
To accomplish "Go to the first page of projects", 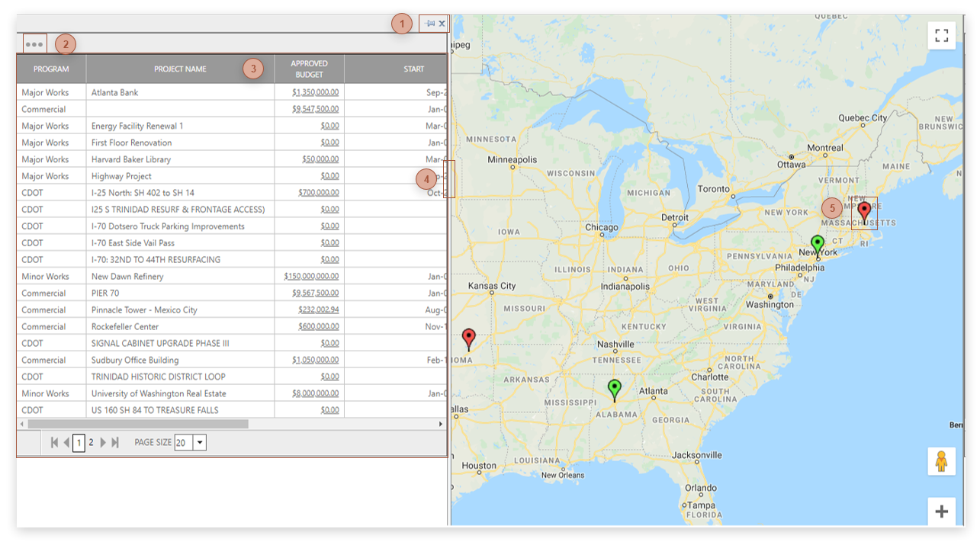I will [x=53, y=442].
